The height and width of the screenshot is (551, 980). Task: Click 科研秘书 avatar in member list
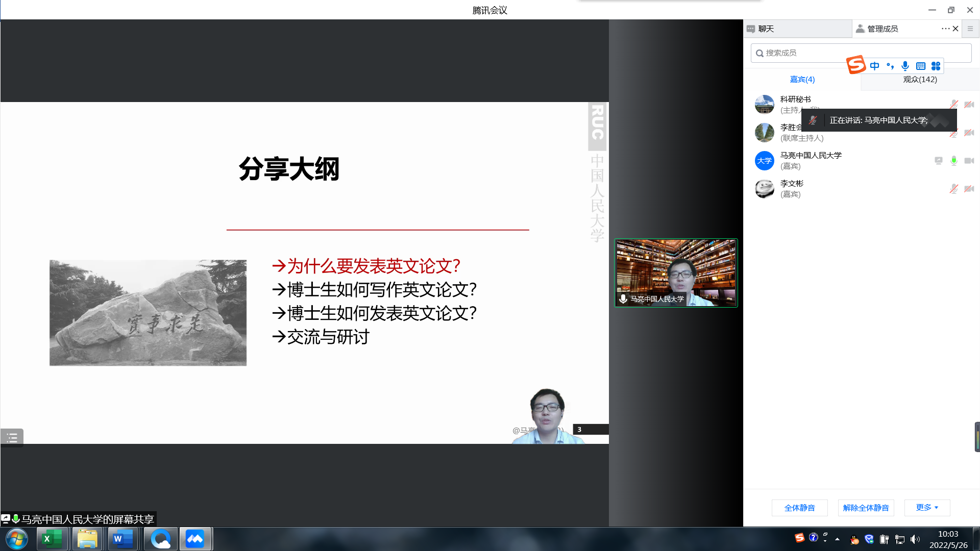tap(765, 105)
